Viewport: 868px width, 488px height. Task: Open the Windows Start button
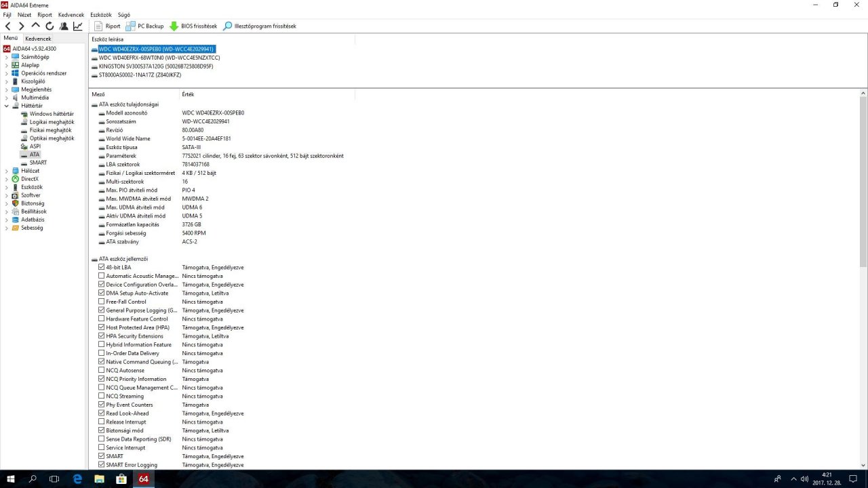11,479
